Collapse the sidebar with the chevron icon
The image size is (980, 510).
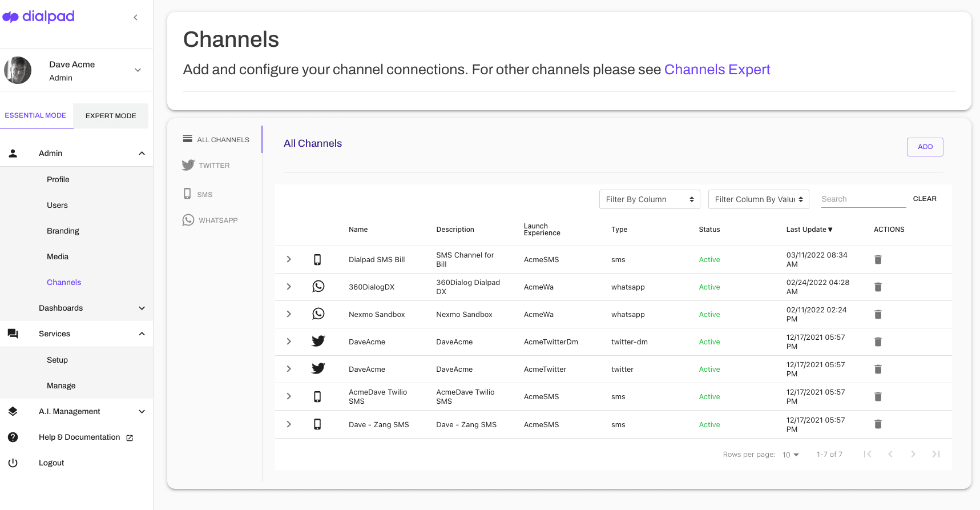[x=135, y=17]
